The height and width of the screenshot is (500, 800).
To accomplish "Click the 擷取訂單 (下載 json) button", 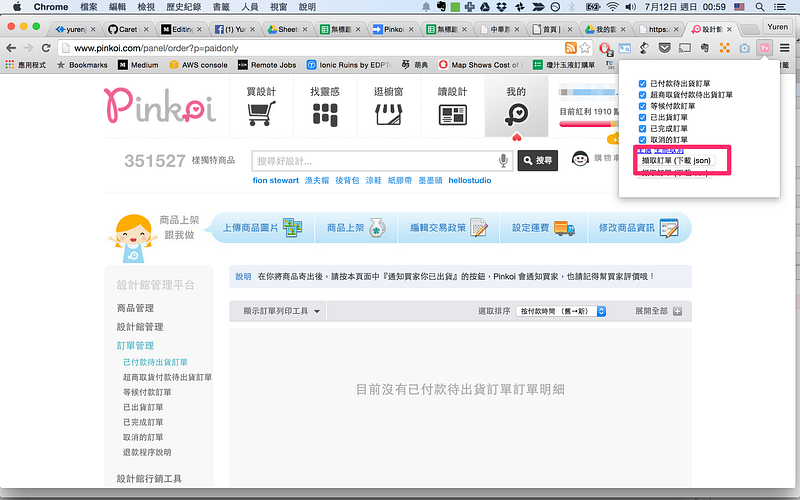I will click(x=678, y=160).
